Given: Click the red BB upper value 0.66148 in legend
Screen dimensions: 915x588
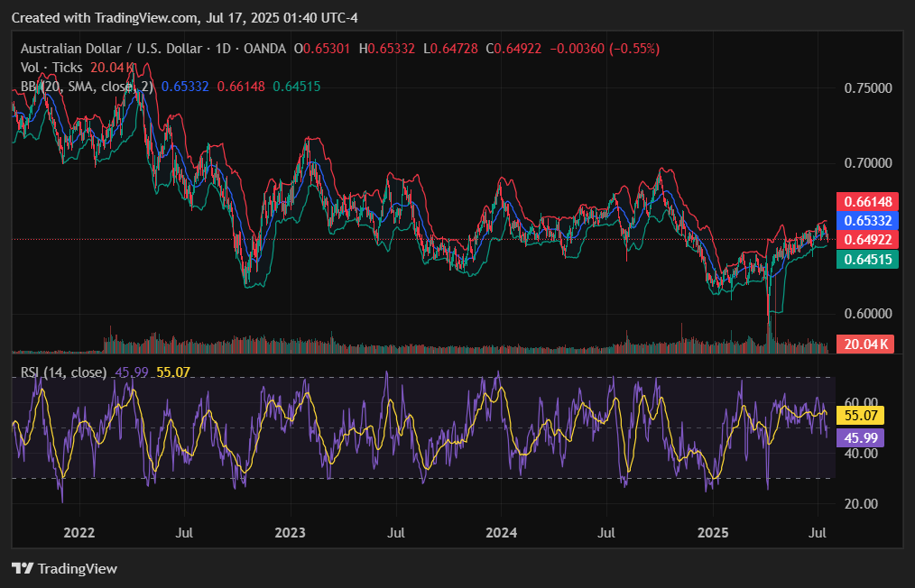Looking at the screenshot, I should [x=241, y=87].
